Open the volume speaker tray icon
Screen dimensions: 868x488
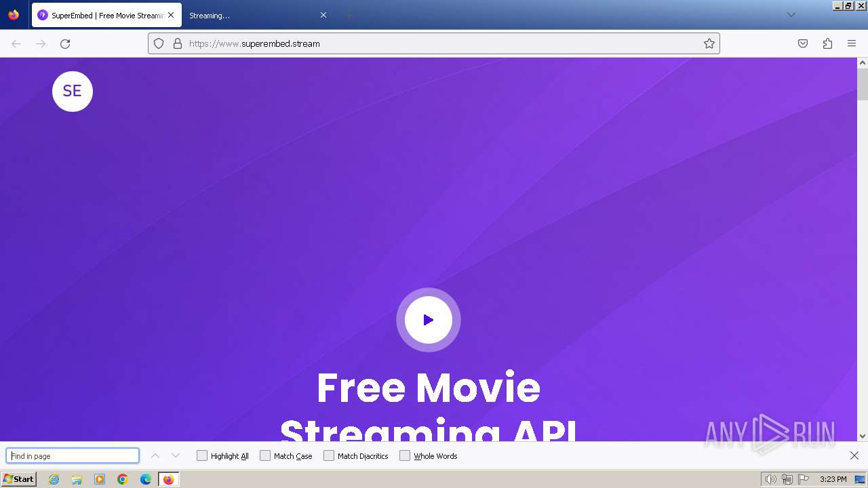(770, 479)
